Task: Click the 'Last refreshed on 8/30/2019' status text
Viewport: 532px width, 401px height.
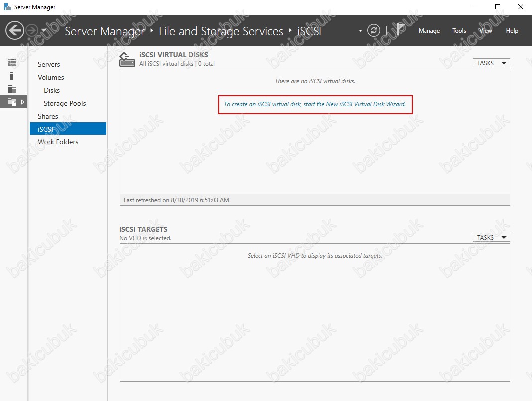Action: (x=177, y=200)
